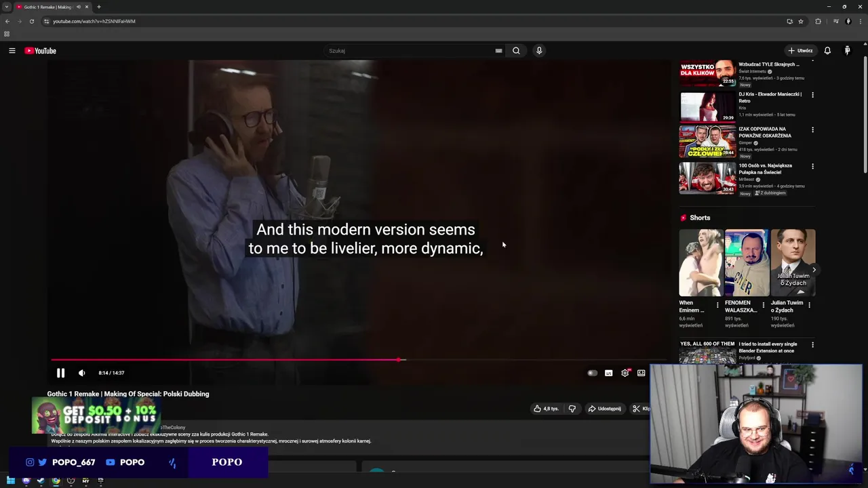
Task: Open a new browser tab
Action: 99,7
